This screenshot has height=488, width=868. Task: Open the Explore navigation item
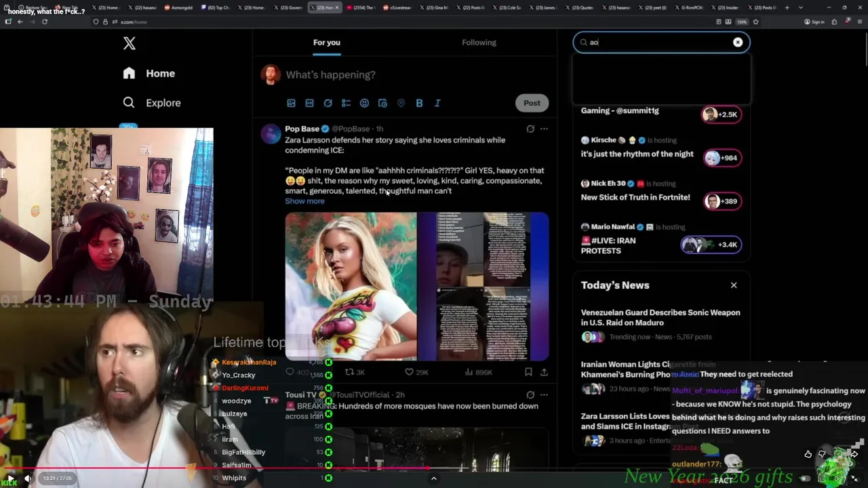[152, 103]
